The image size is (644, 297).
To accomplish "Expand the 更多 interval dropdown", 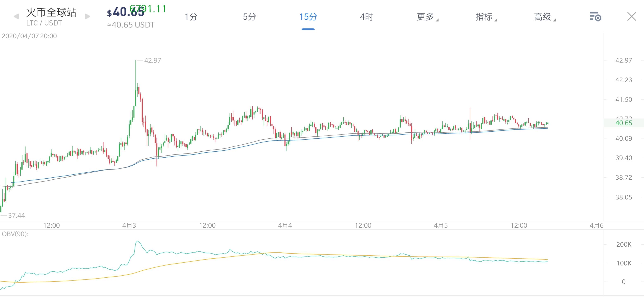I will tap(427, 17).
